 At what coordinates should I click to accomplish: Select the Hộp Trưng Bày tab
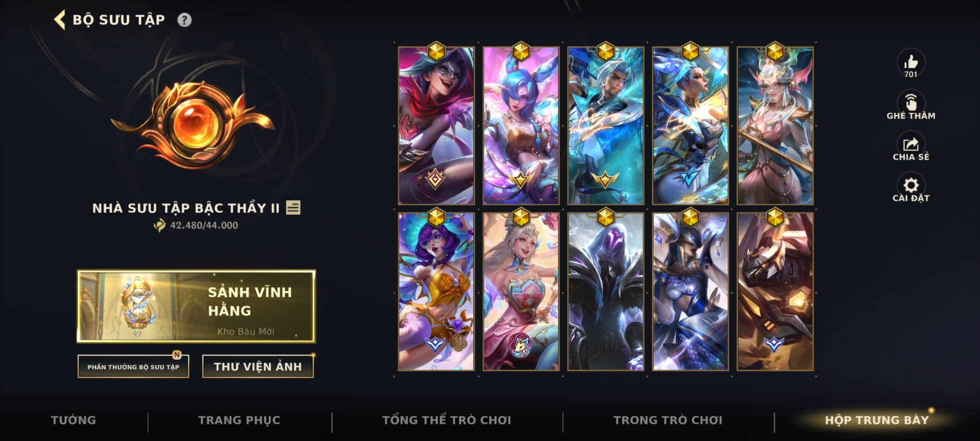(877, 420)
